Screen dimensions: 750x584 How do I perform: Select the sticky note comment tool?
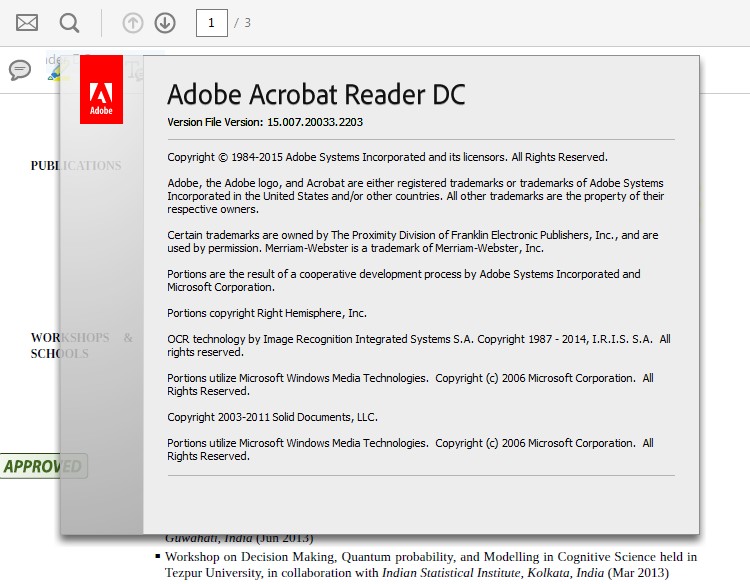click(x=20, y=70)
